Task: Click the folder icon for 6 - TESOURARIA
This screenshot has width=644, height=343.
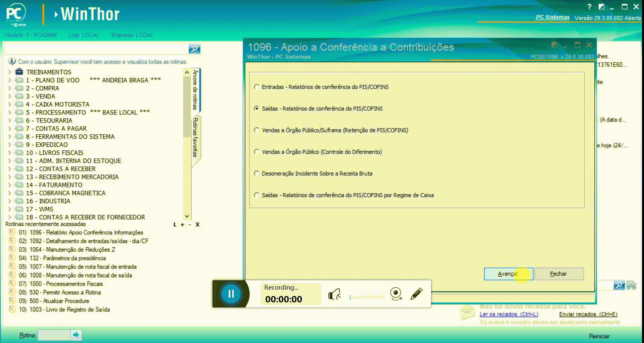Action: (x=20, y=120)
